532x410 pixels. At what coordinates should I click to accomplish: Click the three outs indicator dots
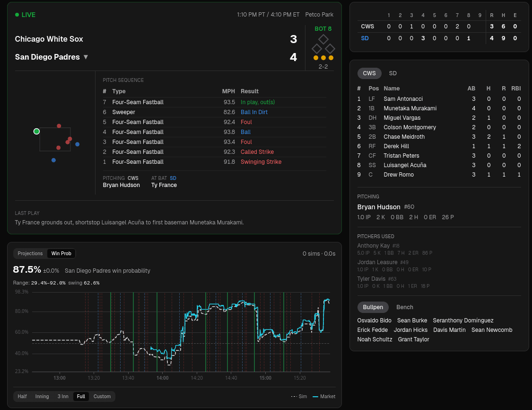[x=323, y=58]
